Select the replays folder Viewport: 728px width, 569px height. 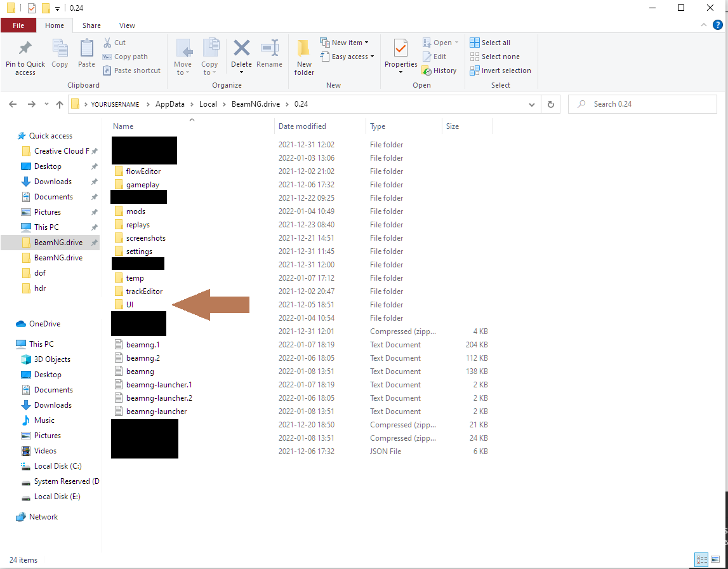(138, 225)
